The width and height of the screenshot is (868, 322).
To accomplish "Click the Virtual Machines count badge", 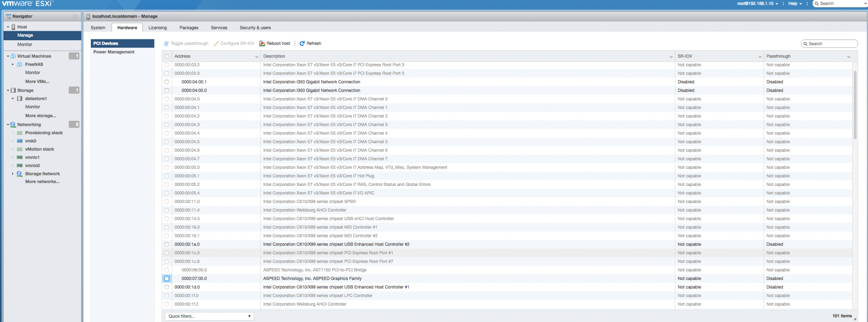I will click(x=74, y=56).
